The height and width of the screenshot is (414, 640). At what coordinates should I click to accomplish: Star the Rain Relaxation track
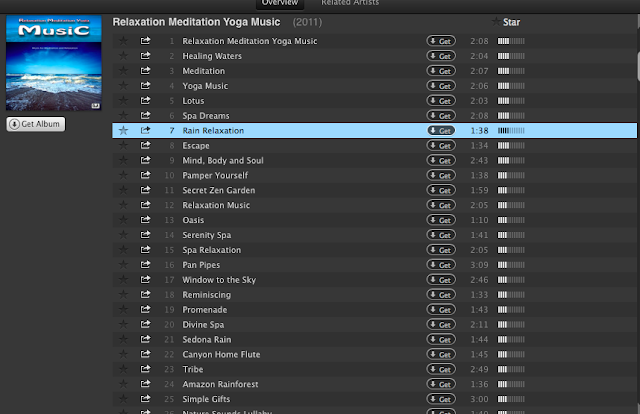123,131
